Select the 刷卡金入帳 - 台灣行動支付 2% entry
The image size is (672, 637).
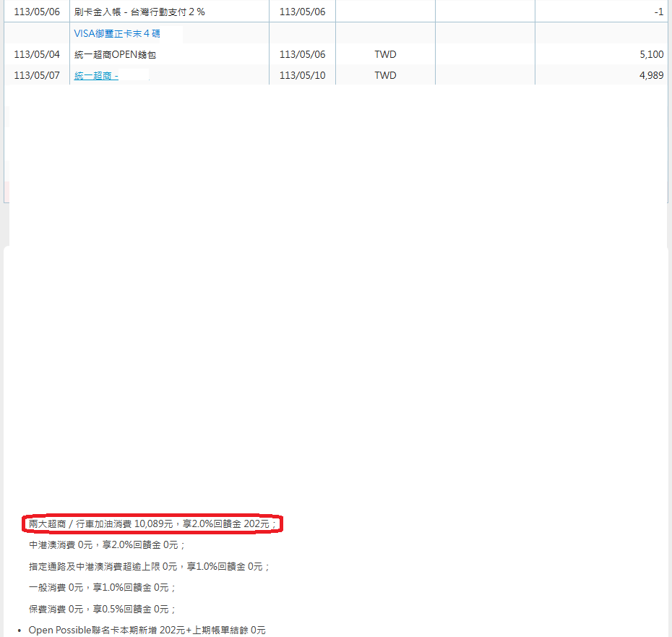(139, 12)
